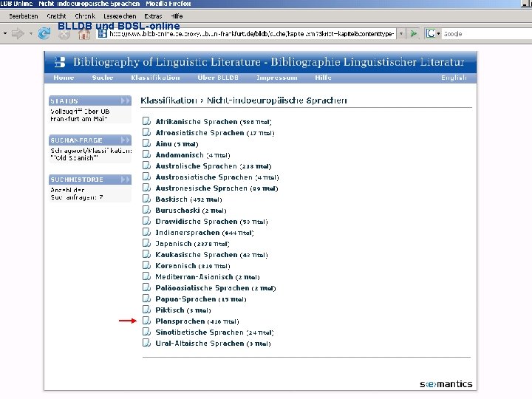The image size is (532, 399).
Task: Click the BLLDB logo icon in banner
Action: click(x=60, y=62)
